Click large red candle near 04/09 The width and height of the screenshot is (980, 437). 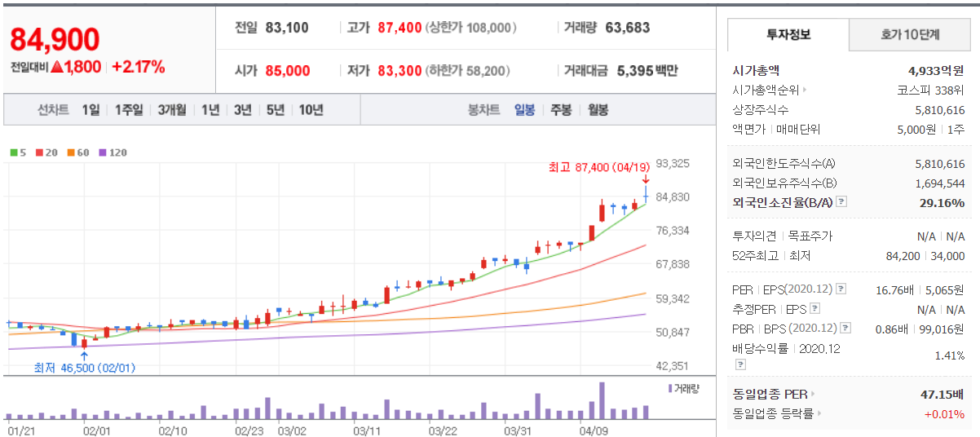coord(602,213)
